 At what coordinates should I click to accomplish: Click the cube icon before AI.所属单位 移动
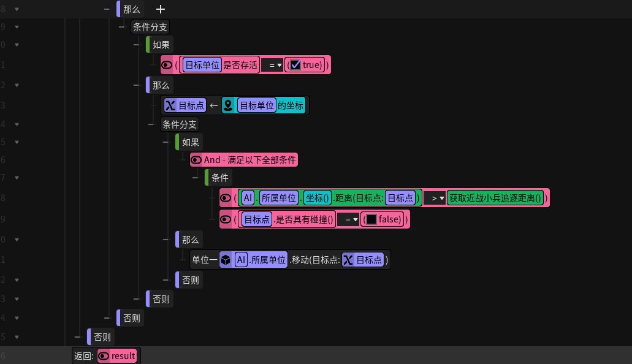[226, 260]
